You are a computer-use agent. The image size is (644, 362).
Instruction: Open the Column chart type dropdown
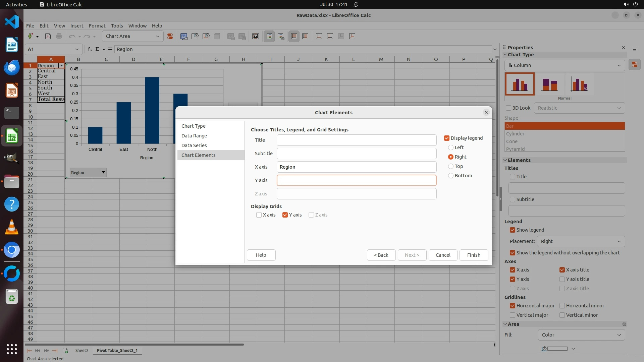[x=565, y=65]
